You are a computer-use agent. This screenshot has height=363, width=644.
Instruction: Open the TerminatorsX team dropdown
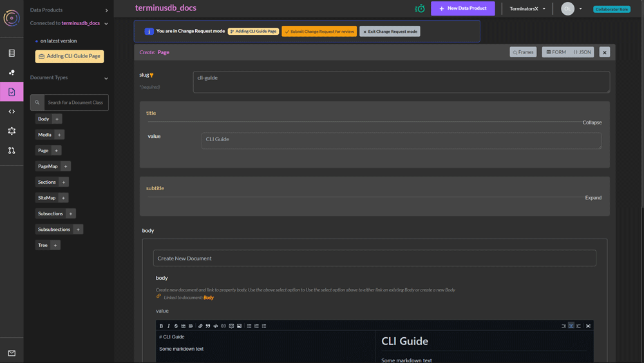(x=527, y=8)
